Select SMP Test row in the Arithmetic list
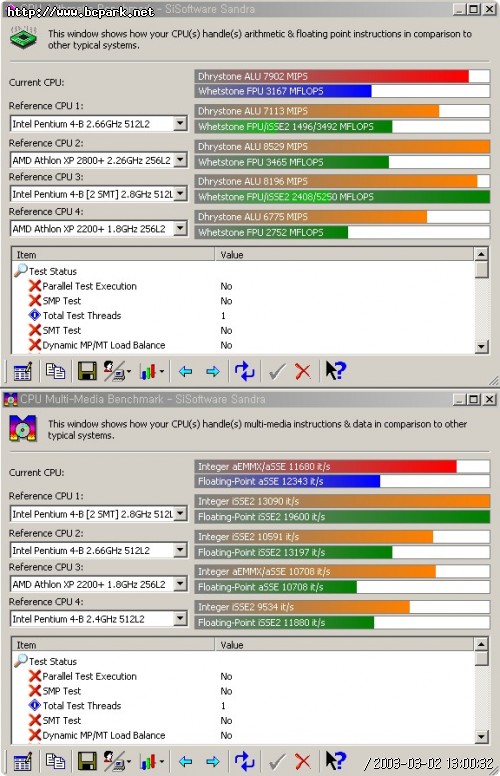This screenshot has height=776, width=500. (61, 301)
